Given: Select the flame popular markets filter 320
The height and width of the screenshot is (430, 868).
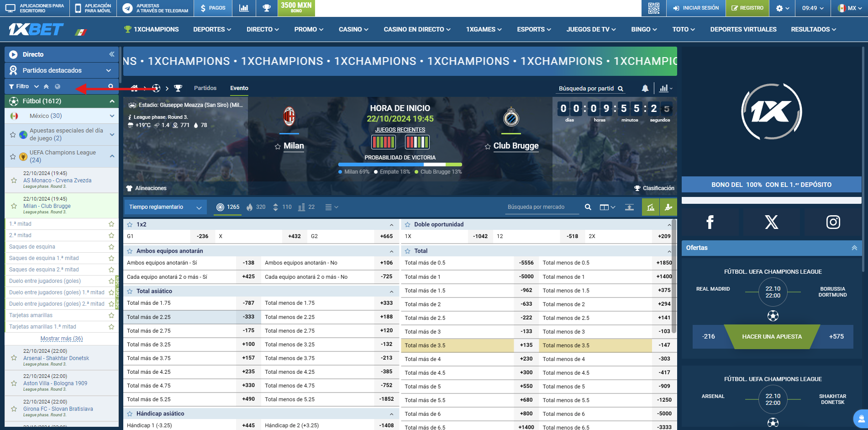Looking at the screenshot, I should (x=256, y=207).
